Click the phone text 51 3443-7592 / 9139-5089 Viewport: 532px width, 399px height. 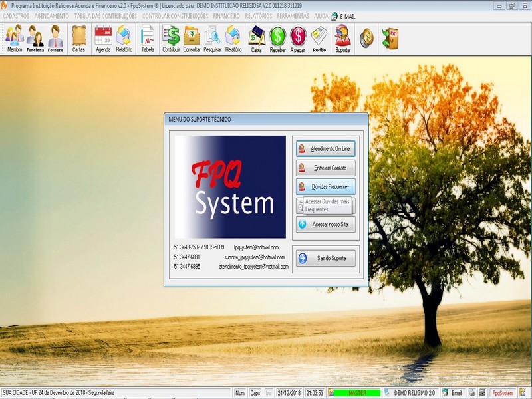pos(199,247)
